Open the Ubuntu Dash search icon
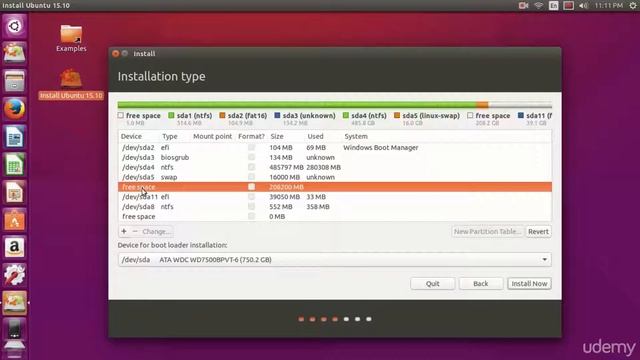The height and width of the screenshot is (360, 640). click(15, 27)
